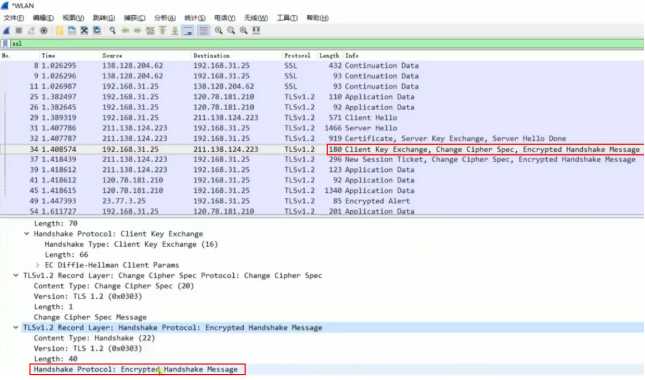645x380 pixels.
Task: Reset text to normal size
Action: [244, 30]
